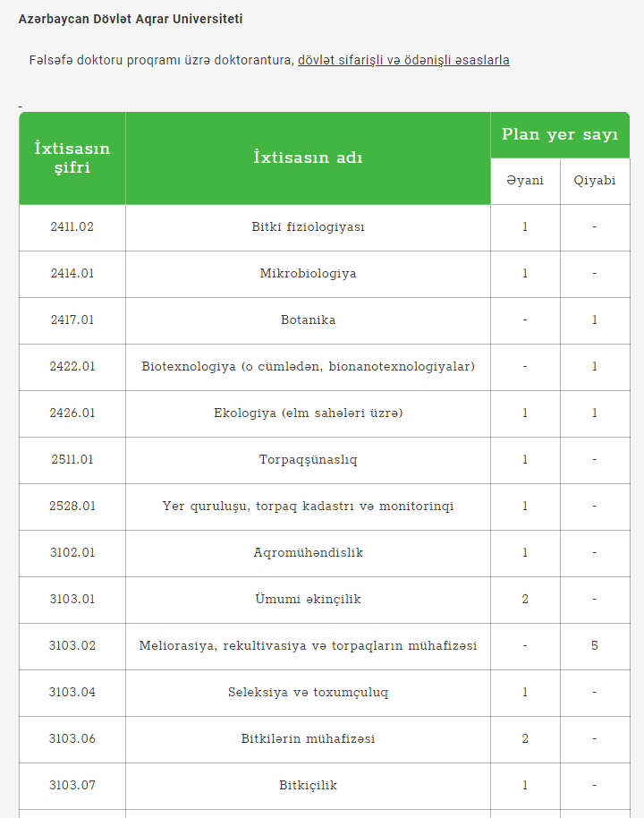Open the dövlət sifarişli və ödənişli əsaslarla link
This screenshot has width=644, height=818.
tap(403, 60)
